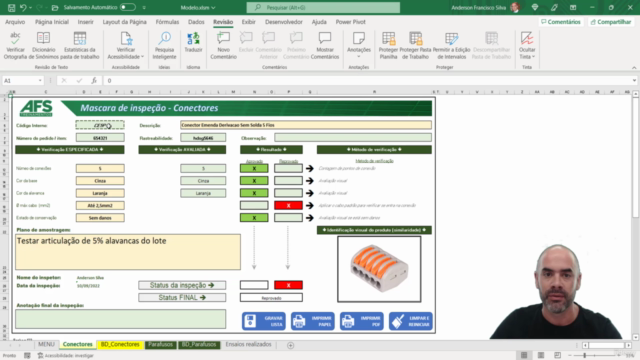Click Mostrar Comentários

pyautogui.click(x=325, y=45)
